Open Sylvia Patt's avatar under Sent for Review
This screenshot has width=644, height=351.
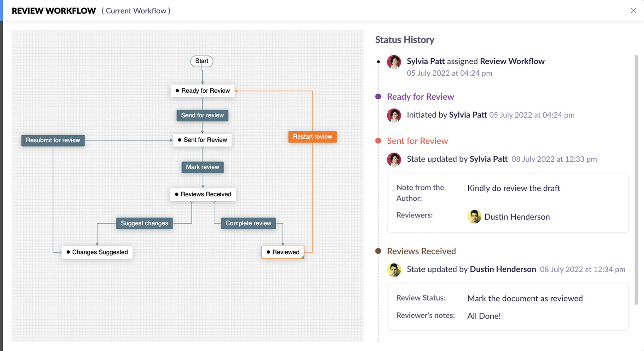(394, 159)
